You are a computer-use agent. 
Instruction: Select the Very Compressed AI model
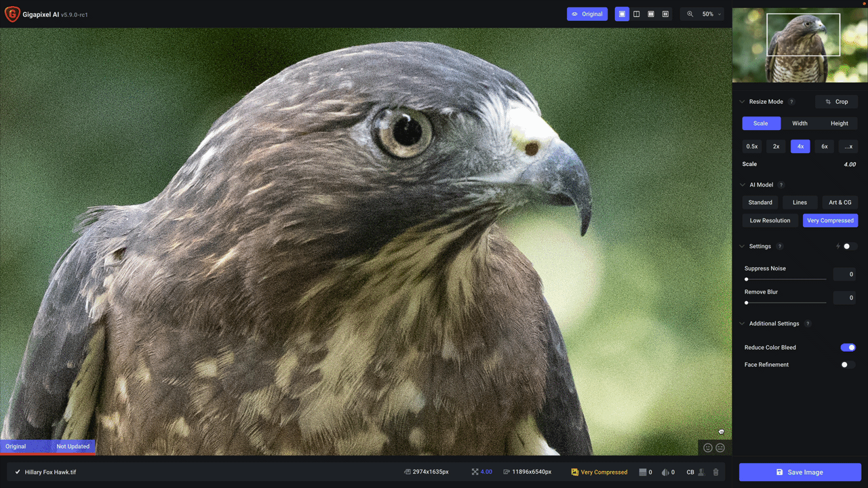(x=831, y=220)
